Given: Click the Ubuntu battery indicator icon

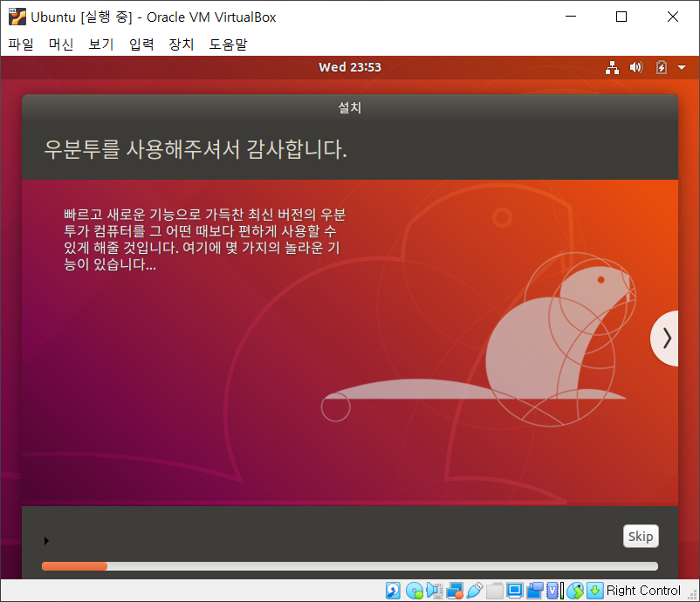Looking at the screenshot, I should [x=662, y=67].
